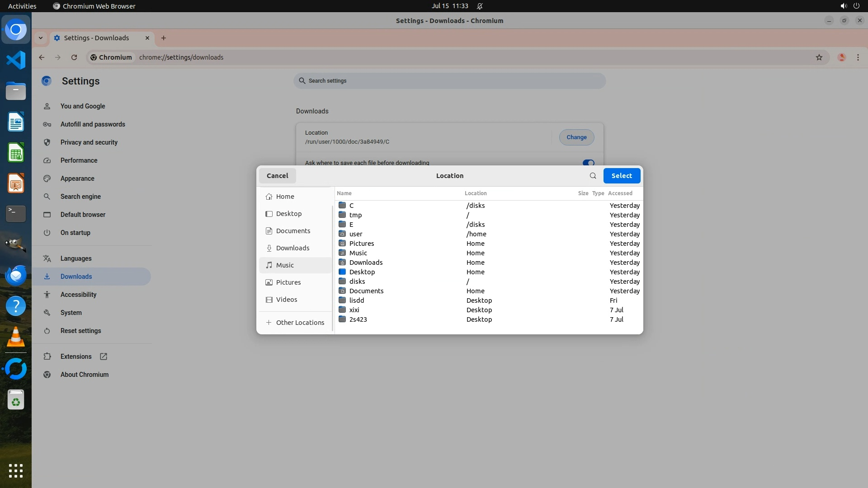The width and height of the screenshot is (868, 488).
Task: Open the tab search chevron
Action: point(41,38)
